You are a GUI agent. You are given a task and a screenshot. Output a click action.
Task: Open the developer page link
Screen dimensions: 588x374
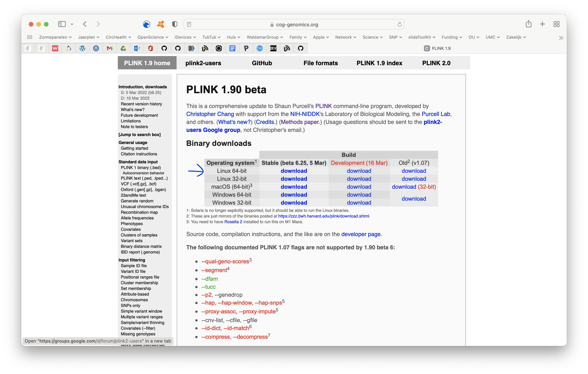361,234
